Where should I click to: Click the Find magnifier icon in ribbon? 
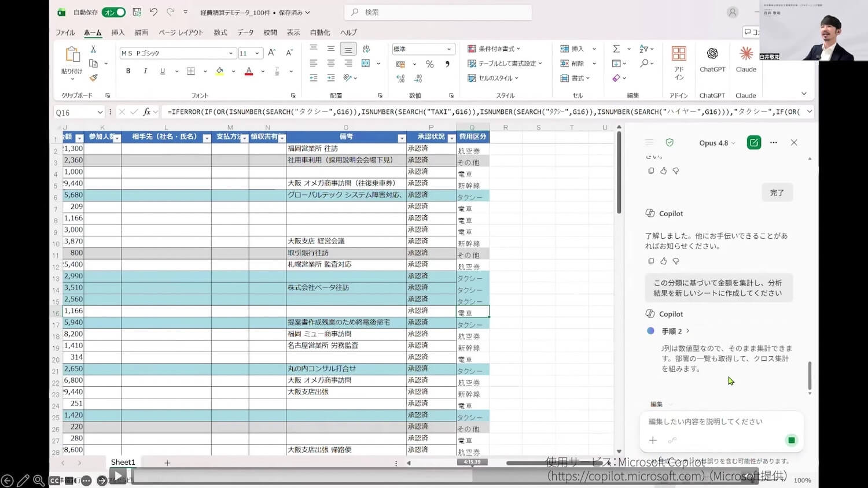click(644, 63)
